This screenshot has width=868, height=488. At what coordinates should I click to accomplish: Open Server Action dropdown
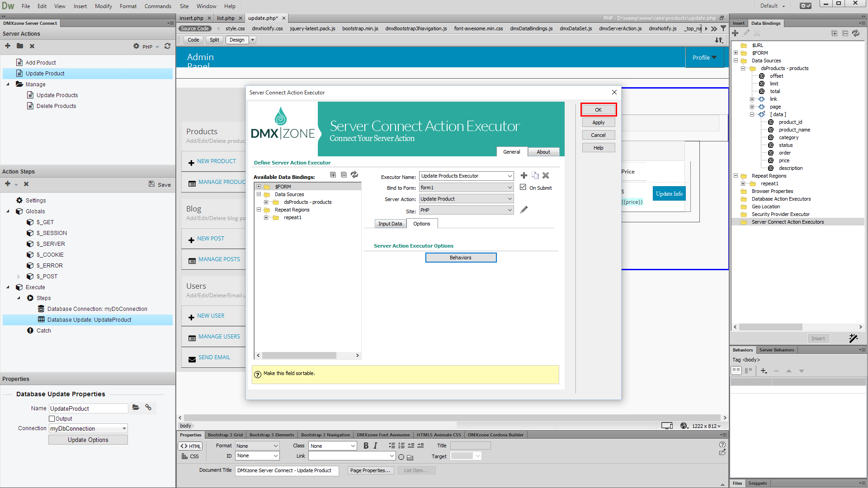click(x=510, y=199)
